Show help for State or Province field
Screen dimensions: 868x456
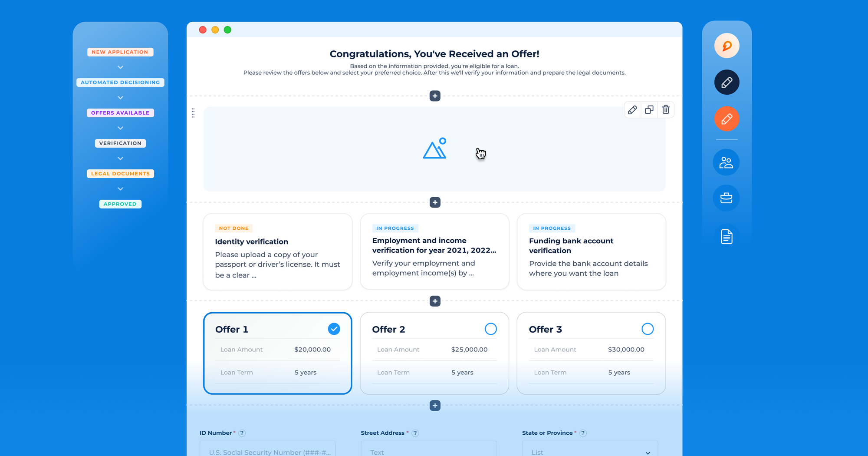[x=583, y=433]
